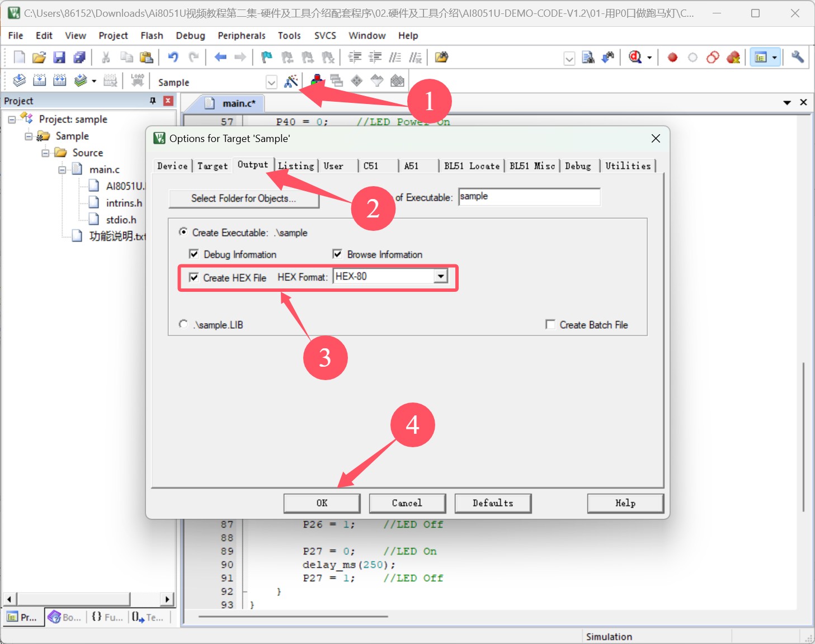This screenshot has width=815, height=644.
Task: Switch to the C51 tab
Action: click(371, 166)
